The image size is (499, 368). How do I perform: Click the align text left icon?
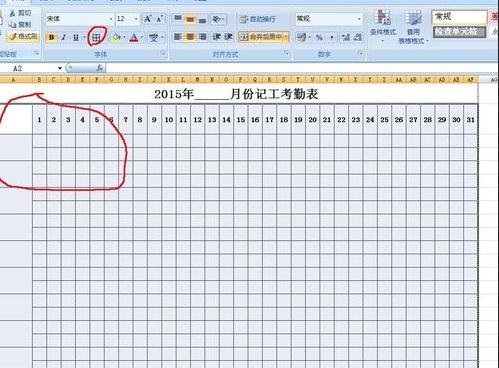pyautogui.click(x=178, y=37)
